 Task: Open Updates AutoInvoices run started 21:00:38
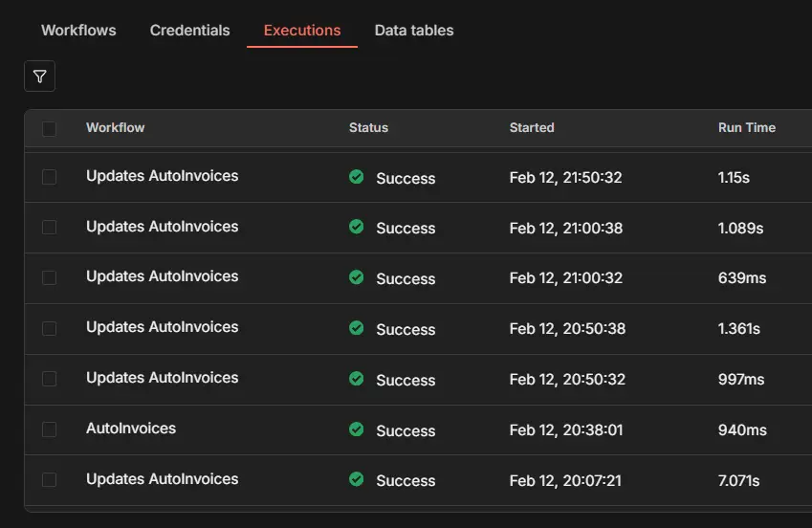tap(162, 227)
